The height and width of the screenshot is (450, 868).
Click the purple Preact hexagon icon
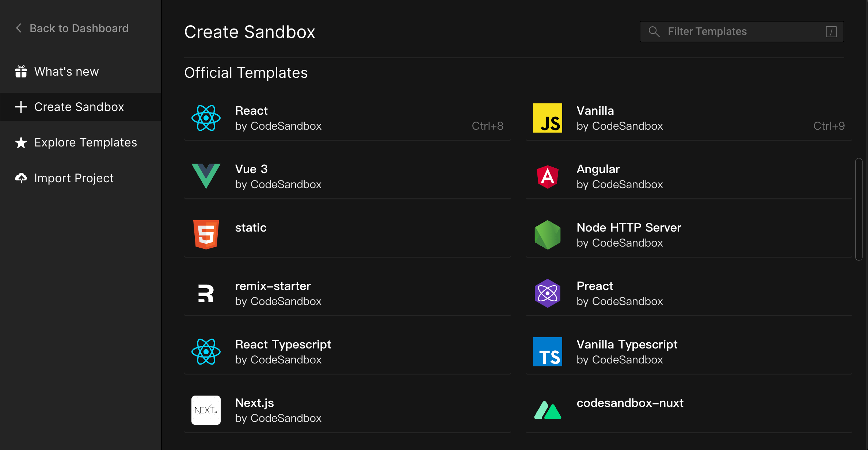coord(547,293)
